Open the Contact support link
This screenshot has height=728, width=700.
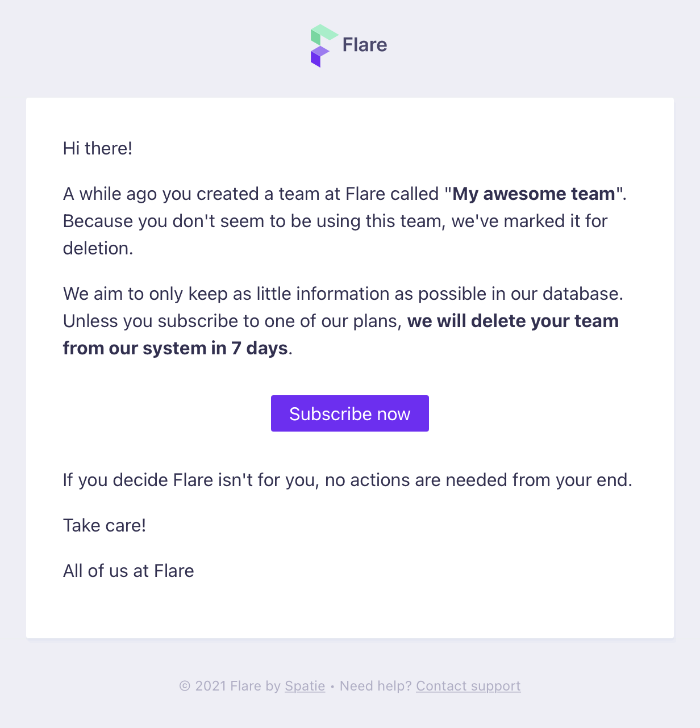point(468,686)
